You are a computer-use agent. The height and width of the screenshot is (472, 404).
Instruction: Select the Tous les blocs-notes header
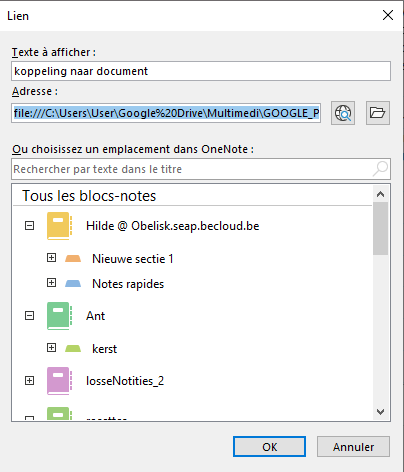89,196
